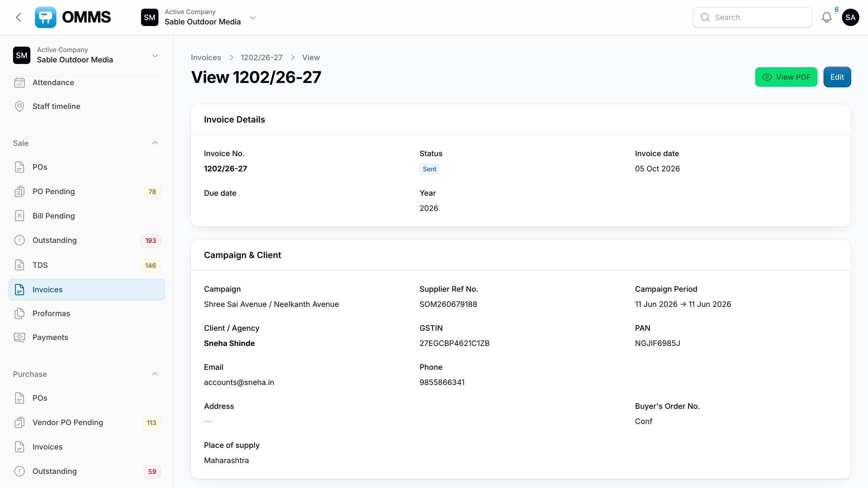Viewport: 868px width, 488px height.
Task: Open the Bill Pending menu item
Action: point(87,216)
